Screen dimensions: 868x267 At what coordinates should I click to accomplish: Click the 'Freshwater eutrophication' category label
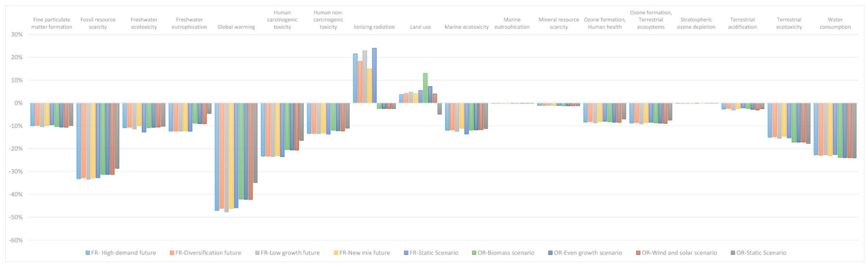click(x=189, y=23)
